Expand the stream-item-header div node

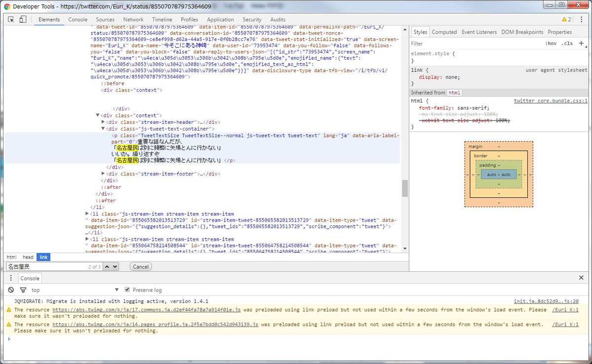(x=103, y=122)
